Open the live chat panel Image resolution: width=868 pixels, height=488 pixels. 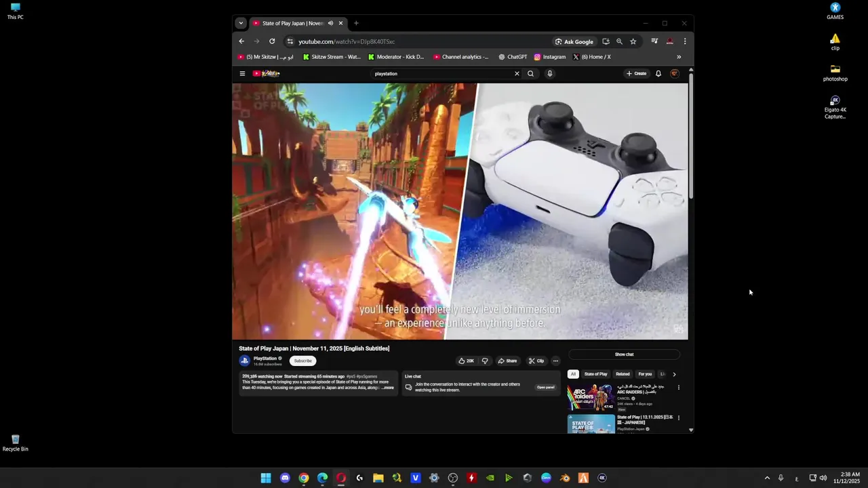[x=545, y=388]
